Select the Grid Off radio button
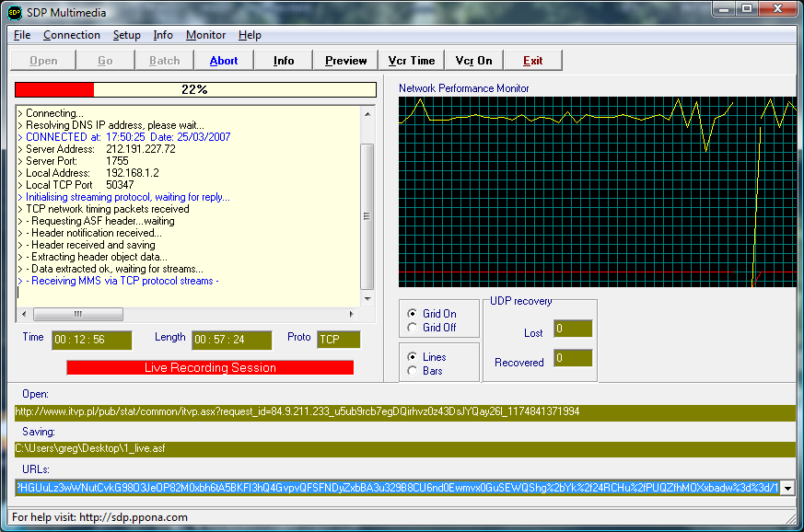Screen dimensions: 804x532 [x=412, y=328]
